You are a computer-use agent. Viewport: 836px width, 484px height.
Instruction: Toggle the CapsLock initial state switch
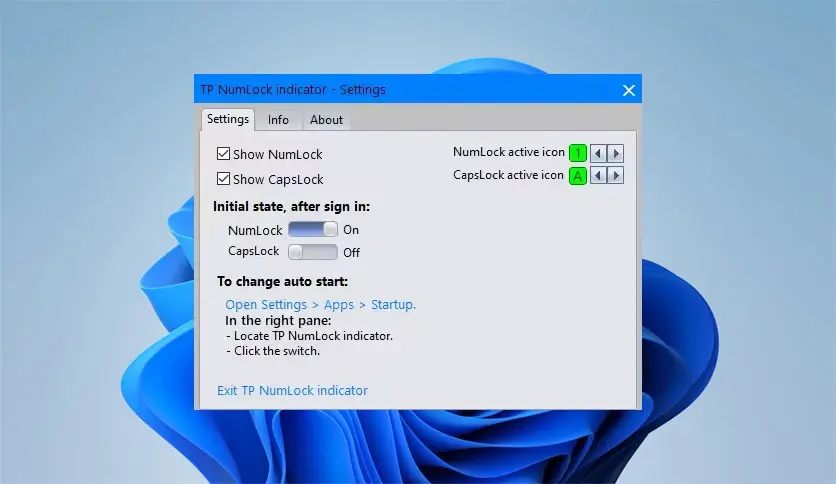(x=312, y=252)
